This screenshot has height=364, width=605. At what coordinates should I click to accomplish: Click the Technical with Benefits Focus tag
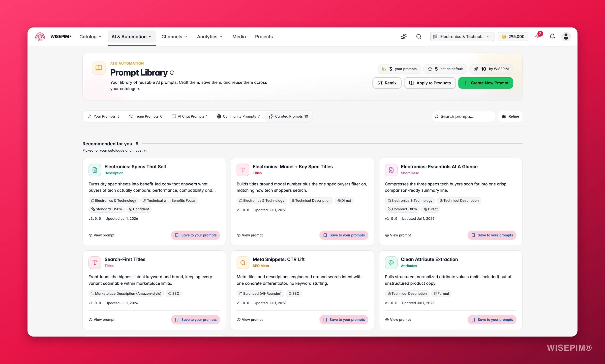[169, 201]
